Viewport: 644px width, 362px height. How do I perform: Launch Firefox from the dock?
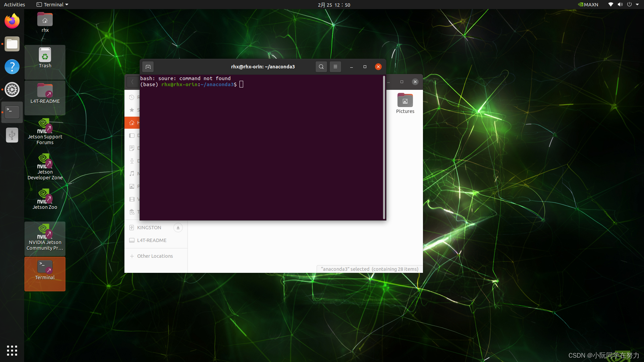coord(12,21)
